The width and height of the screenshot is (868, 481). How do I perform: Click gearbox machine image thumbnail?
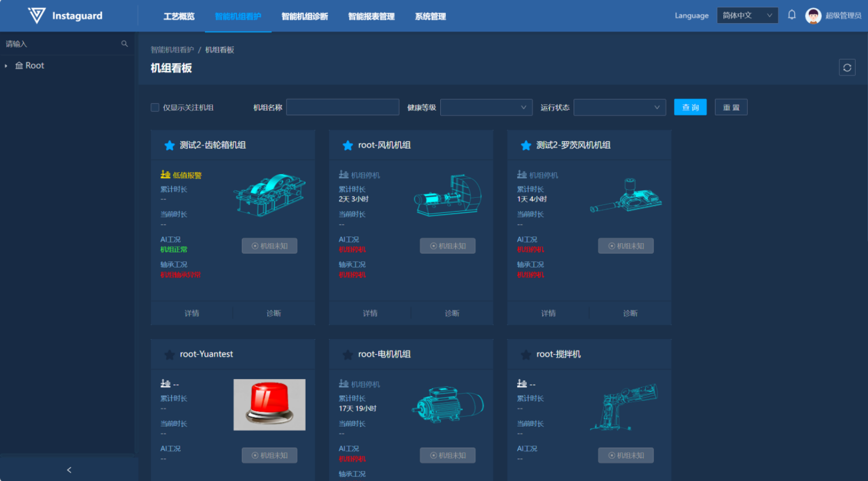pos(270,195)
